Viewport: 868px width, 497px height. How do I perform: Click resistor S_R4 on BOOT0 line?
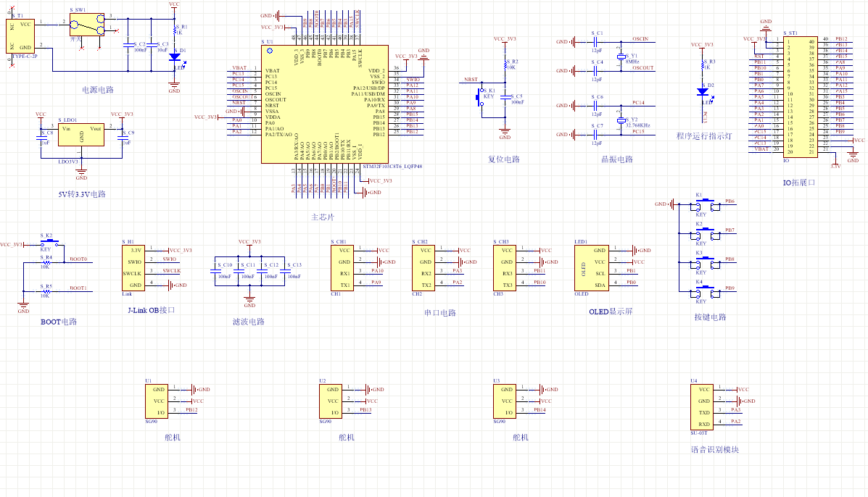[x=46, y=262]
